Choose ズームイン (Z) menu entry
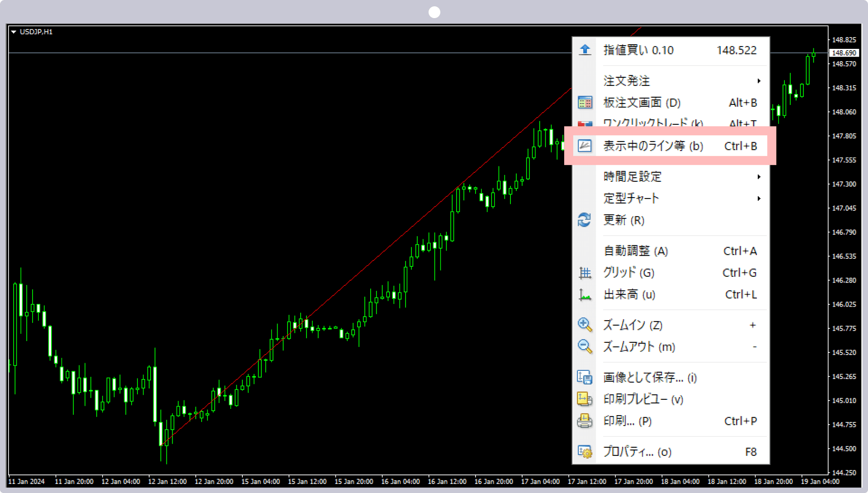 point(671,325)
